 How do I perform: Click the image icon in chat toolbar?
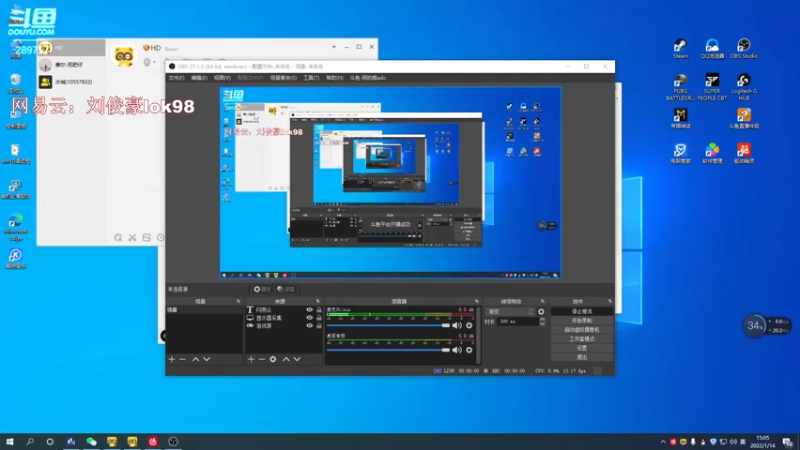click(146, 238)
